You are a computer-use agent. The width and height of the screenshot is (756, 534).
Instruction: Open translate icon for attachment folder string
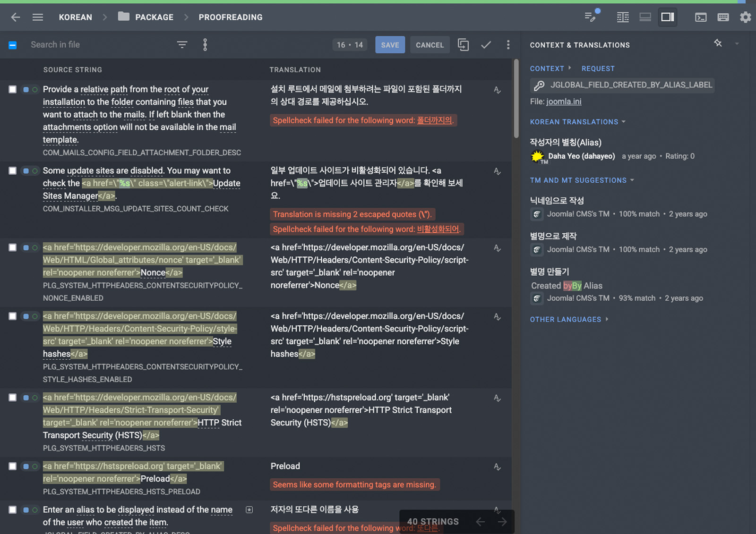pos(497,90)
